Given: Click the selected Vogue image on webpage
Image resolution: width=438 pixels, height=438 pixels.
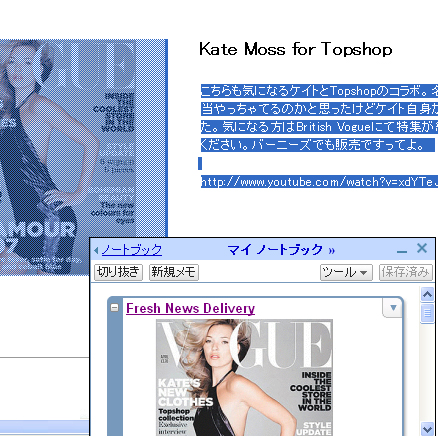Looking at the screenshot, I should coord(83,157).
